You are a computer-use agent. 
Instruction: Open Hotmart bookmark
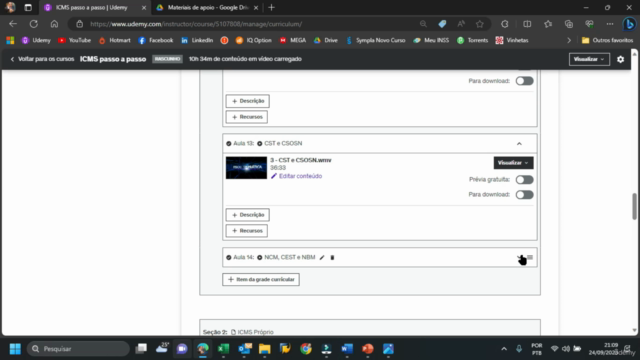115,40
